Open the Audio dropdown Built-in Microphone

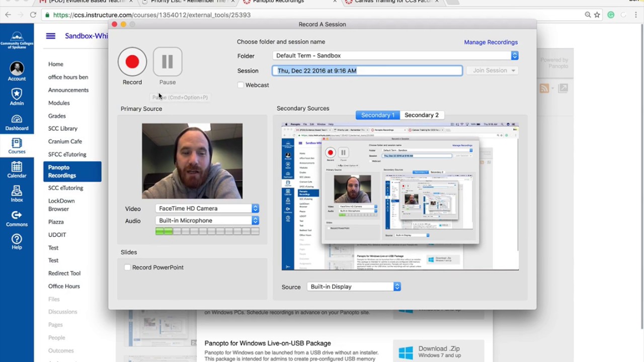[x=207, y=220]
